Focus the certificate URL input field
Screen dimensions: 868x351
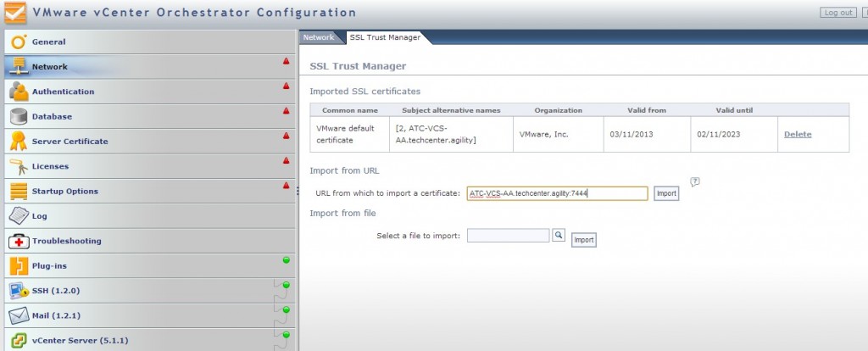point(558,193)
